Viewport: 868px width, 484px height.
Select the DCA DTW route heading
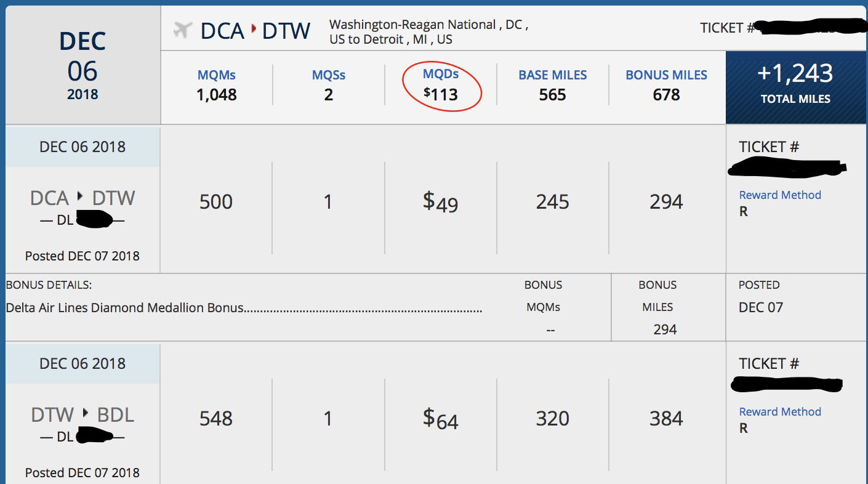[255, 30]
